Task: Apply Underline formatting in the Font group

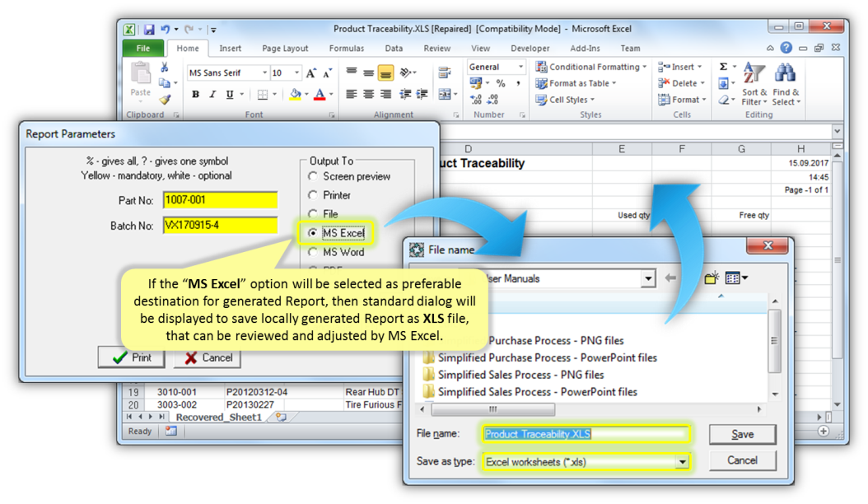Action: click(230, 95)
